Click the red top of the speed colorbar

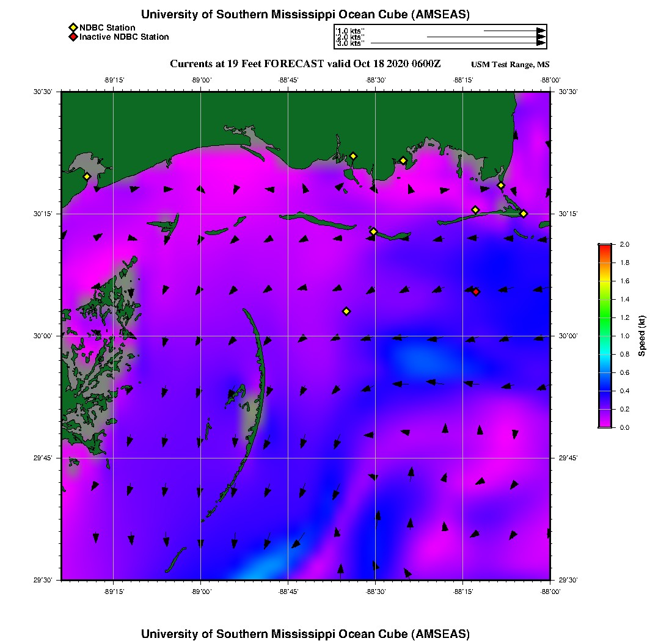coord(605,247)
